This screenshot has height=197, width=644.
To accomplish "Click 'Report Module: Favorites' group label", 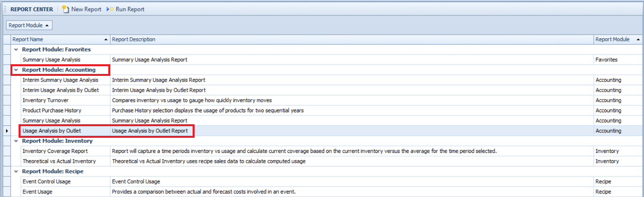I will pos(56,50).
